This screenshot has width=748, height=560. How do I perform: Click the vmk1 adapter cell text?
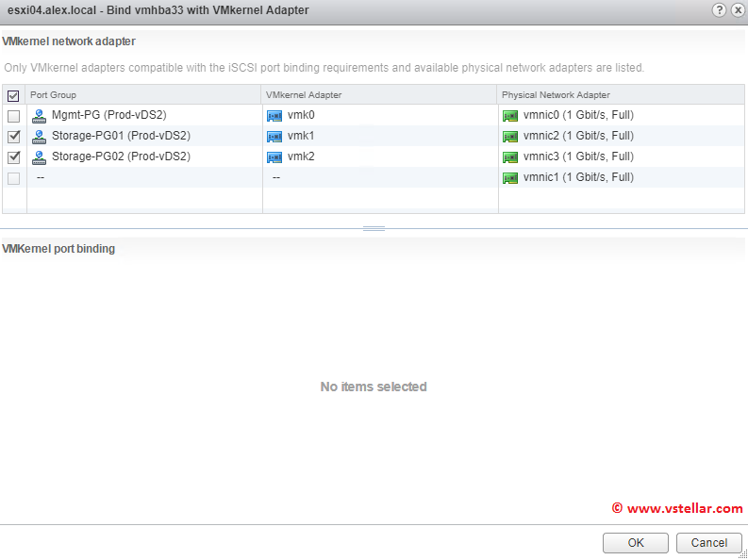point(301,136)
